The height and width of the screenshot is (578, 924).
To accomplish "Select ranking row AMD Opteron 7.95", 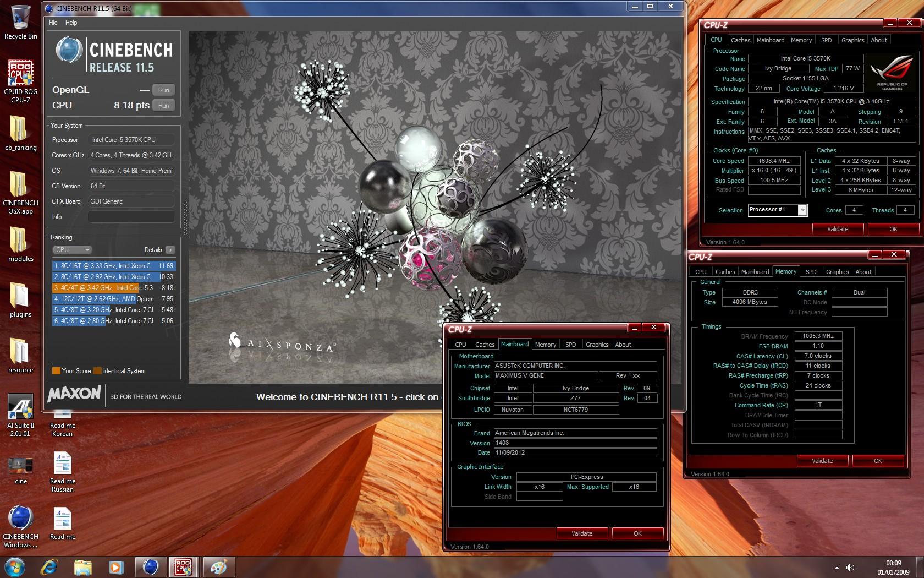I will 114,299.
